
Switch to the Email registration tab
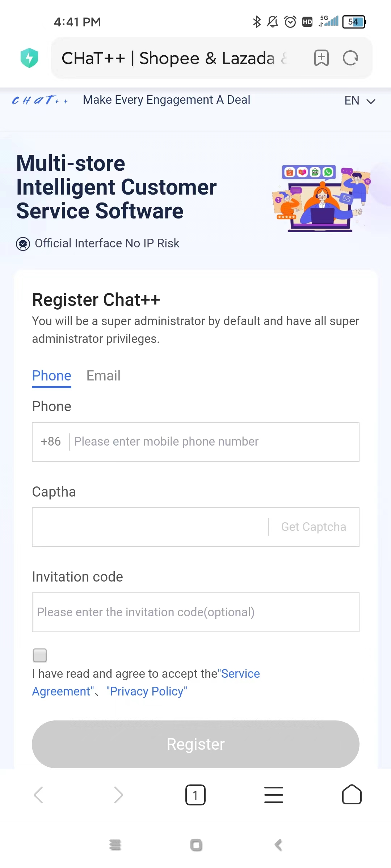[103, 376]
